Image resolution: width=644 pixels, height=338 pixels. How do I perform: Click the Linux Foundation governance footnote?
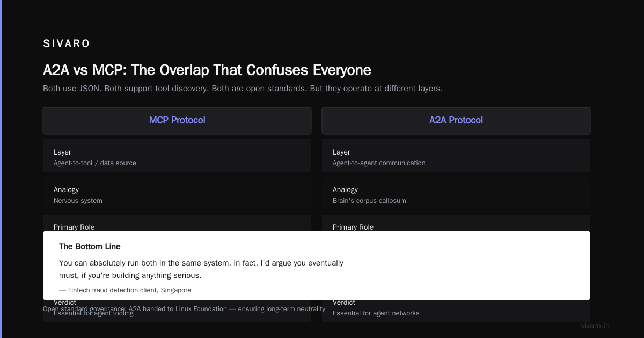tap(184, 309)
